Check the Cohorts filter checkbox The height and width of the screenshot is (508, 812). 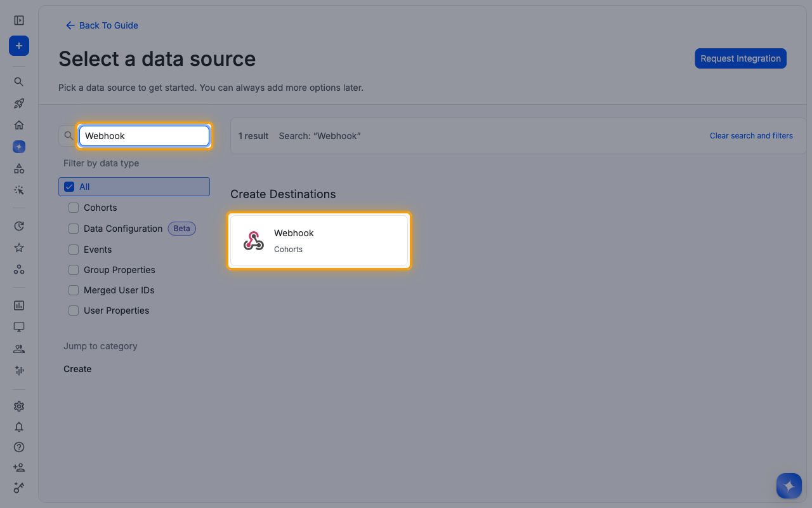click(74, 208)
